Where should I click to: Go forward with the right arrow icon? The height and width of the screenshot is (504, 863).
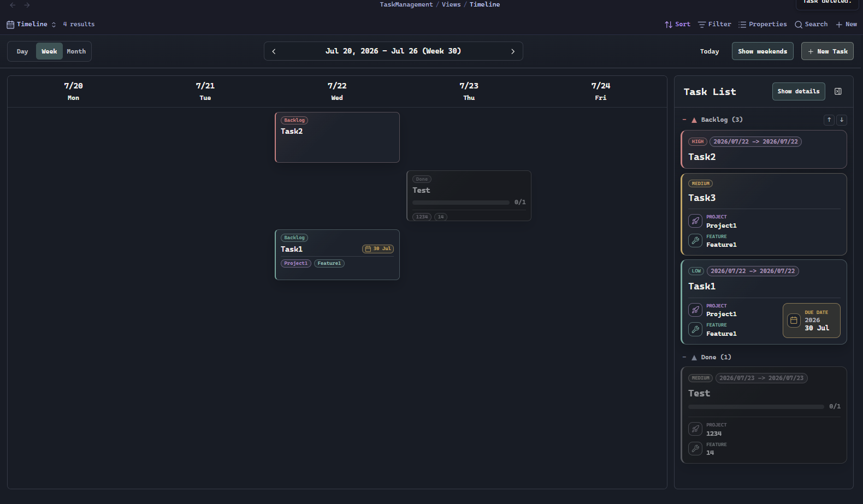[x=27, y=5]
